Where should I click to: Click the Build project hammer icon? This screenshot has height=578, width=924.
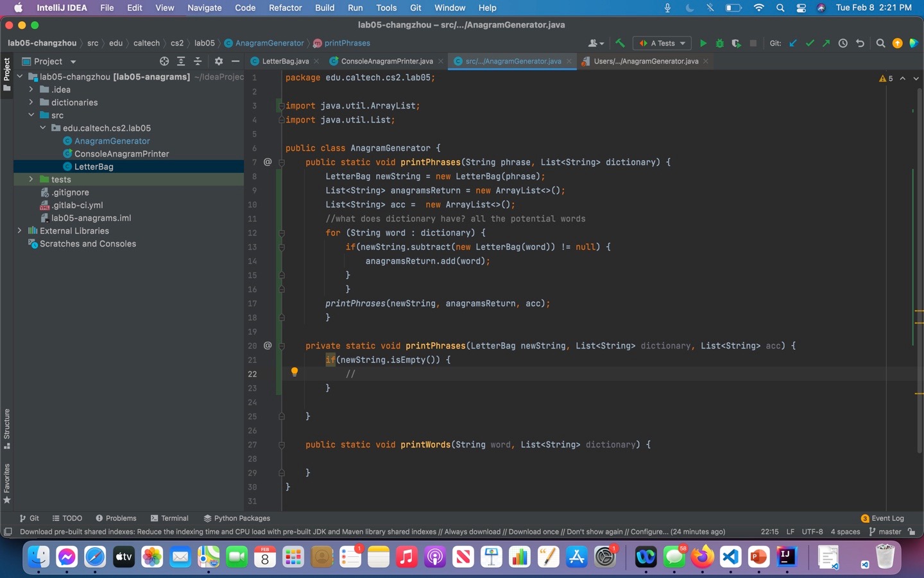620,43
